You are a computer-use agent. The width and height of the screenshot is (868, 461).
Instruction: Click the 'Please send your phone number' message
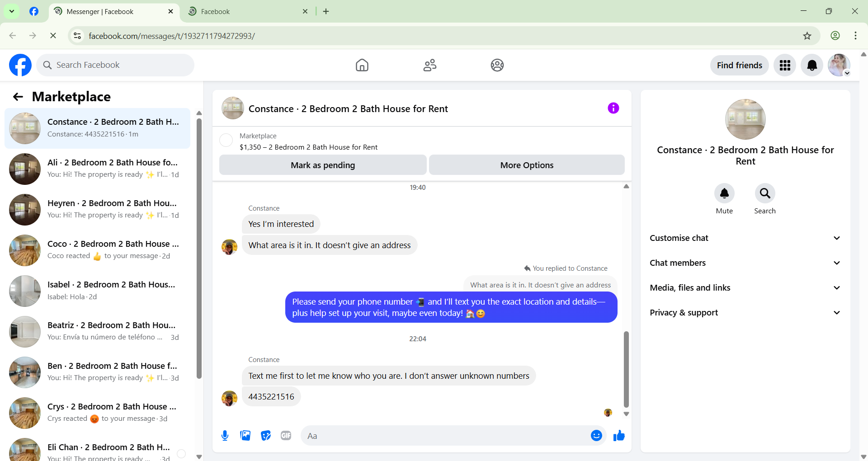451,307
